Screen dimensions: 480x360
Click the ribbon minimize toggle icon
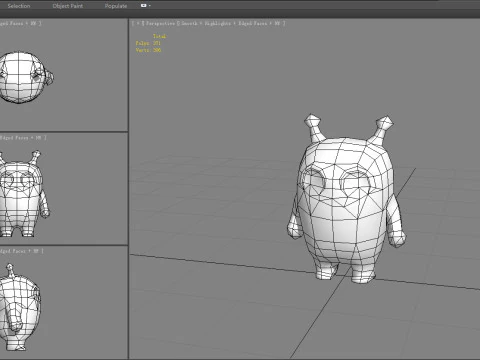pos(144,6)
